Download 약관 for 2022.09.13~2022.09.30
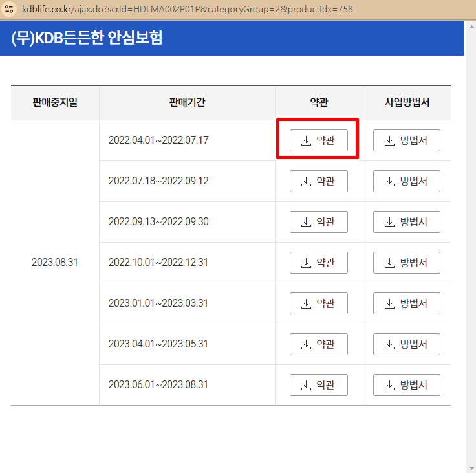This screenshot has width=476, height=473. (x=318, y=222)
